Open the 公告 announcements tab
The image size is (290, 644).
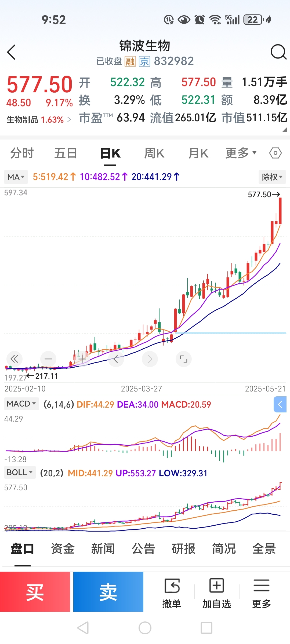click(x=143, y=548)
